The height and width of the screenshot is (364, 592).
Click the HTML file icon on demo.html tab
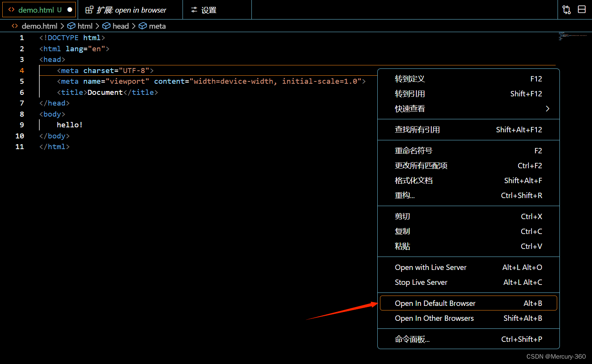11,10
